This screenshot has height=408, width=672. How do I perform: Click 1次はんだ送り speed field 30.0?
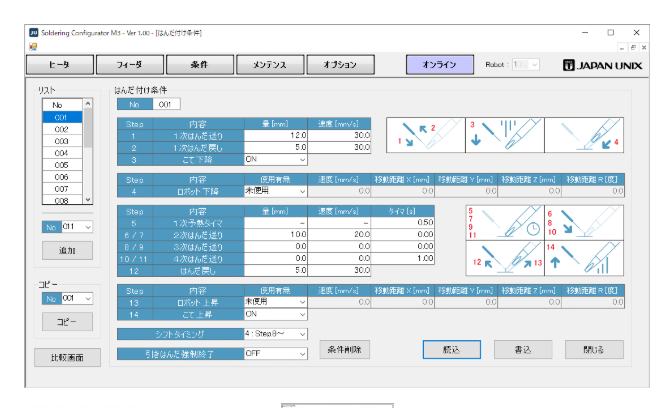339,136
